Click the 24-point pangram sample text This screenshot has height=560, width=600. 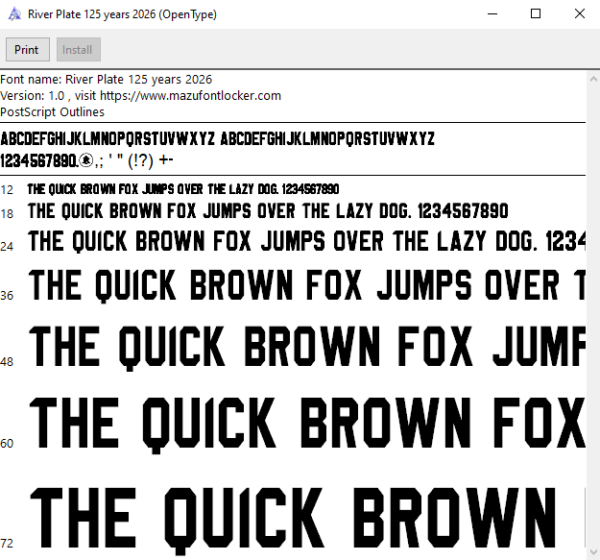pos(307,241)
